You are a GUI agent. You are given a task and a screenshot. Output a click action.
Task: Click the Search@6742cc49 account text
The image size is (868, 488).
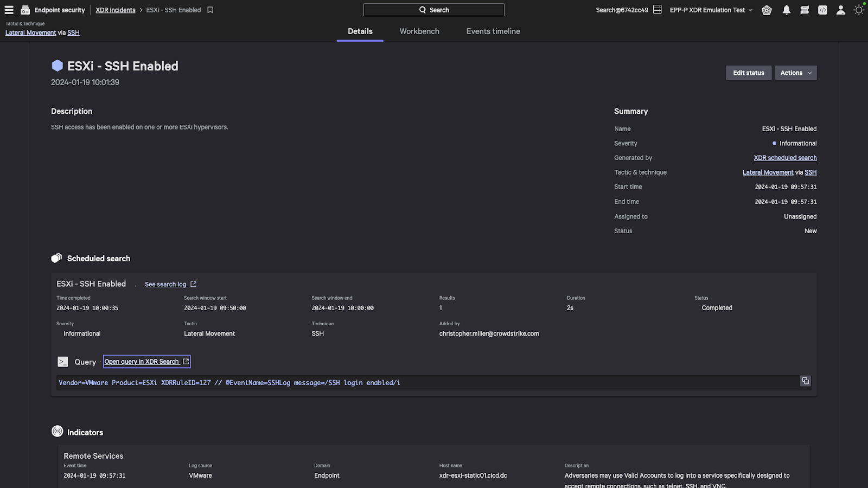(x=622, y=10)
